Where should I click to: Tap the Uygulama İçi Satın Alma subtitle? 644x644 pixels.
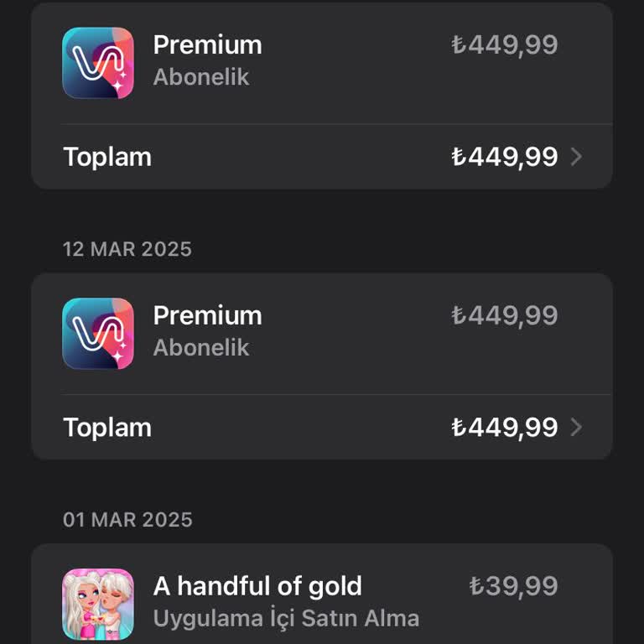pos(286,619)
